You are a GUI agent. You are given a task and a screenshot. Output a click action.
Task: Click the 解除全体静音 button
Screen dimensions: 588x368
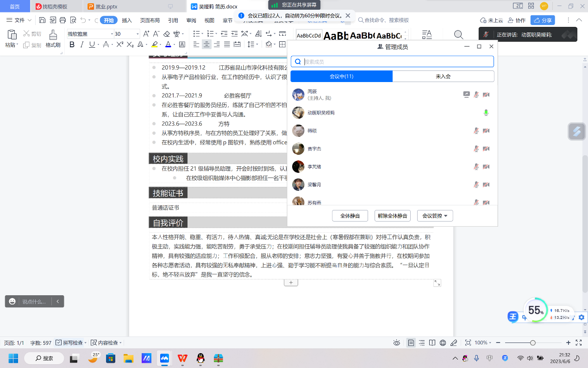click(x=392, y=216)
